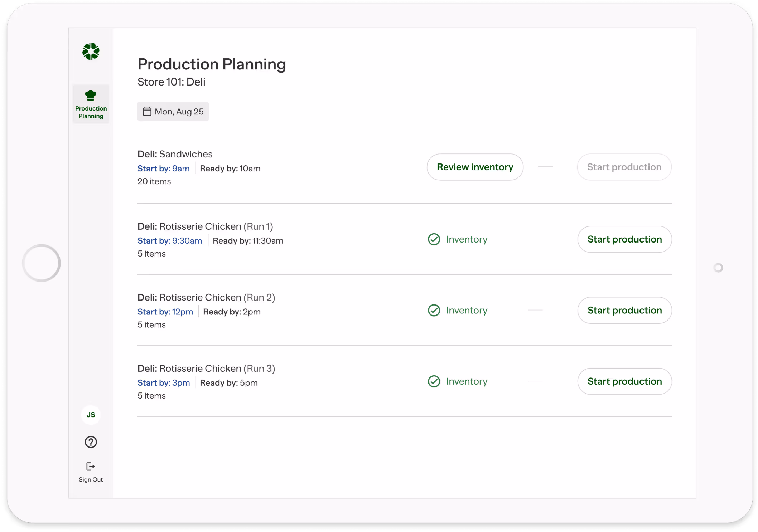Click the inventory checkmark for Rotisserie Chicken Run 2
Image resolution: width=758 pixels, height=532 pixels.
click(434, 310)
